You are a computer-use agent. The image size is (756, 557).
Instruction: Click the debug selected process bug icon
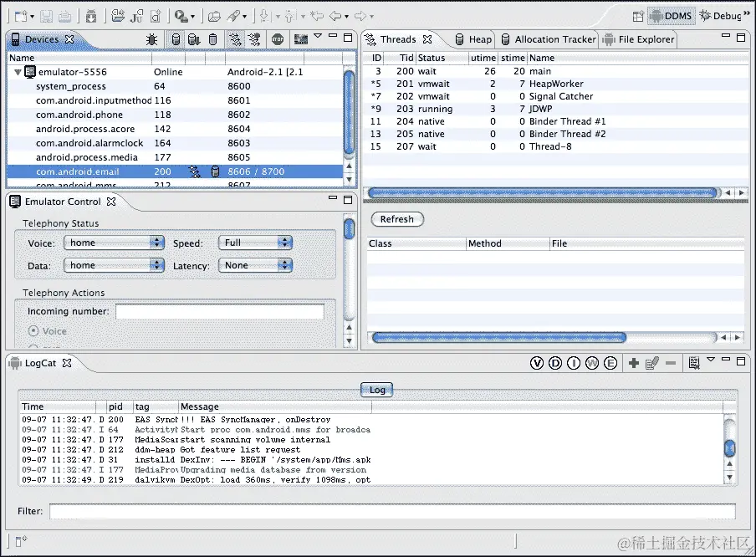tap(151, 39)
